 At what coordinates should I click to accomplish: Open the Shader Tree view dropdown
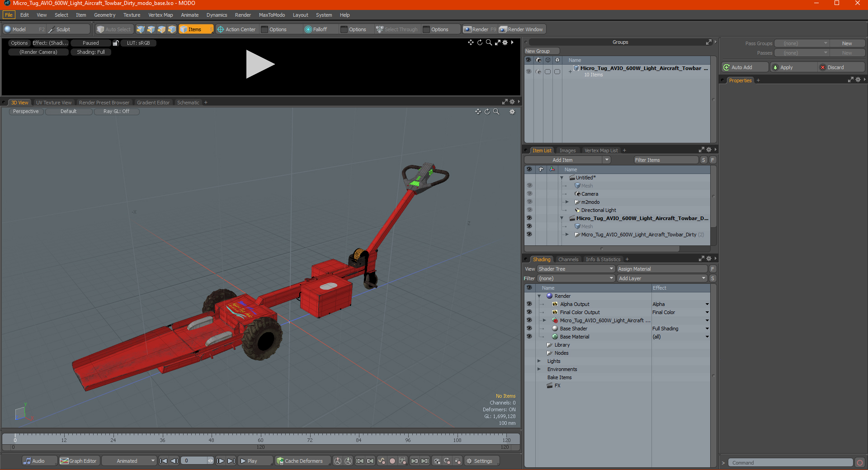pos(576,269)
